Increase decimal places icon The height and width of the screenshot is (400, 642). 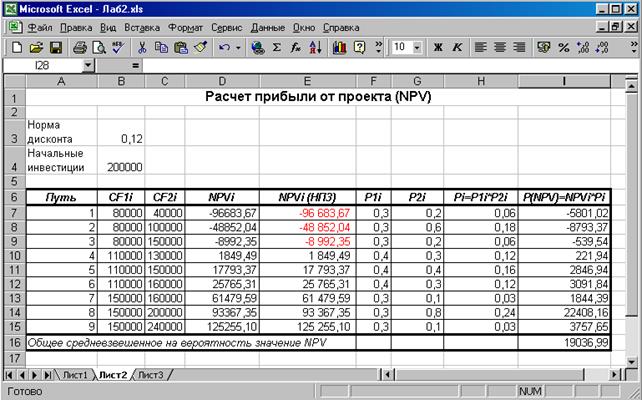coord(583,47)
